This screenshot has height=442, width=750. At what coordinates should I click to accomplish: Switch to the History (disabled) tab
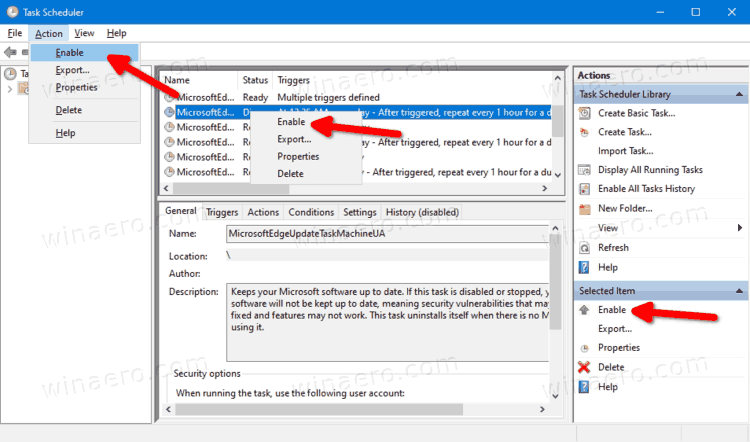pyautogui.click(x=422, y=212)
